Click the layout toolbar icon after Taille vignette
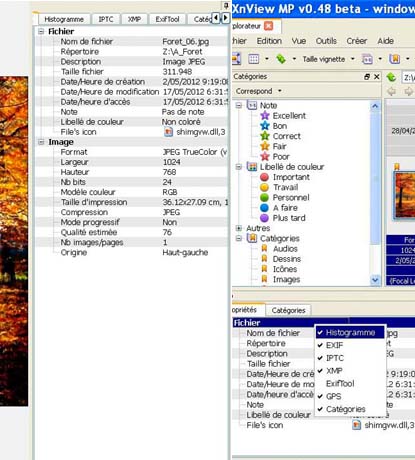The height and width of the screenshot is (460, 415). pyautogui.click(x=367, y=59)
